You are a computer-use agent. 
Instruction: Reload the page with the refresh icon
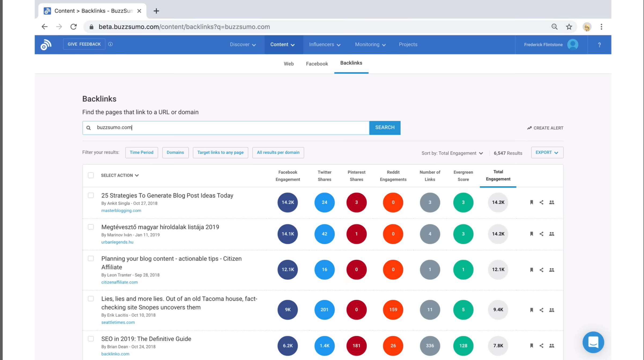click(x=73, y=27)
